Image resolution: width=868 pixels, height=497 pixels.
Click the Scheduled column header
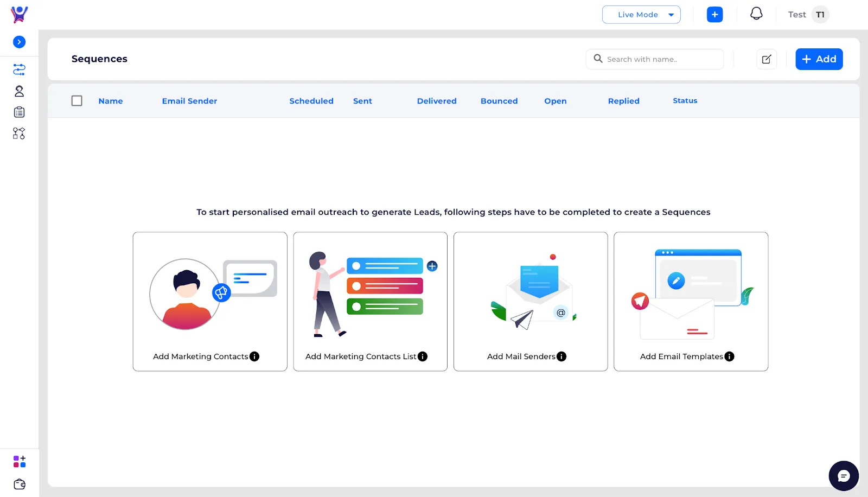pyautogui.click(x=311, y=101)
